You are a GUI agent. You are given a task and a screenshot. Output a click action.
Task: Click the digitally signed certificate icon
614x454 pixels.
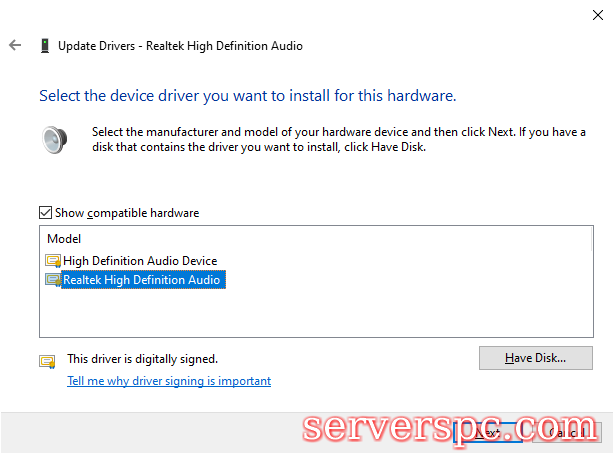tap(47, 361)
